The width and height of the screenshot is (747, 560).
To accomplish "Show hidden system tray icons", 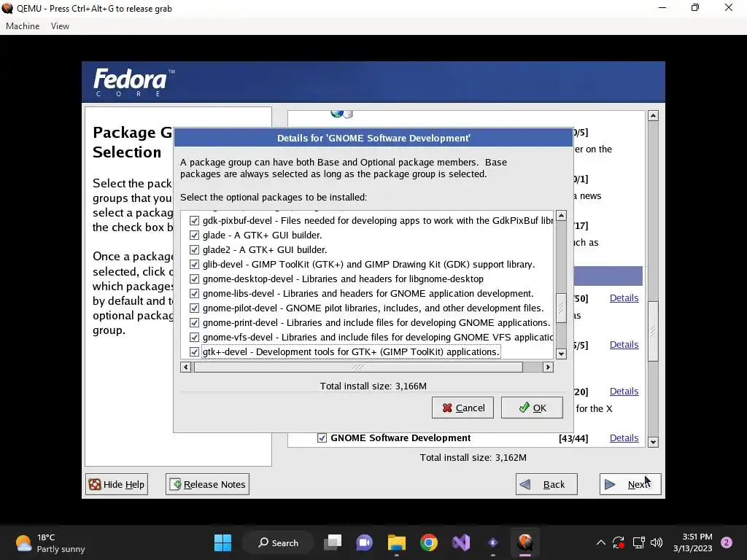I will tap(601, 542).
